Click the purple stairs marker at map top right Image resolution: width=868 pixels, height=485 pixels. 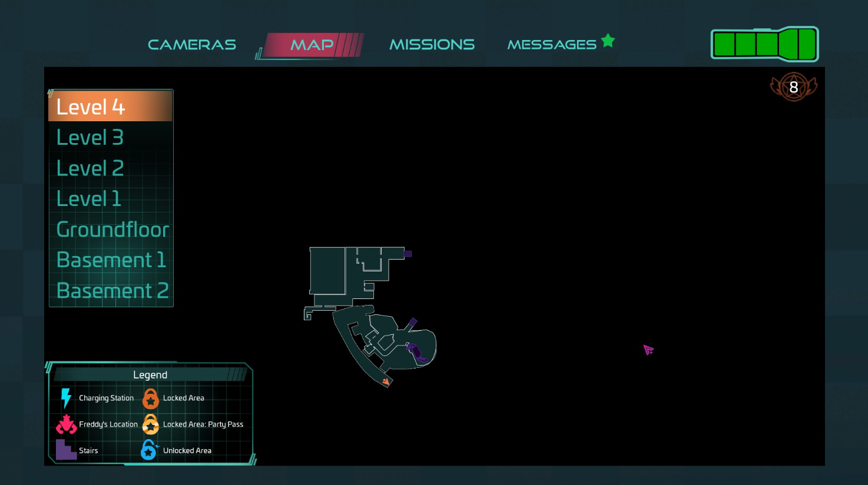point(408,254)
